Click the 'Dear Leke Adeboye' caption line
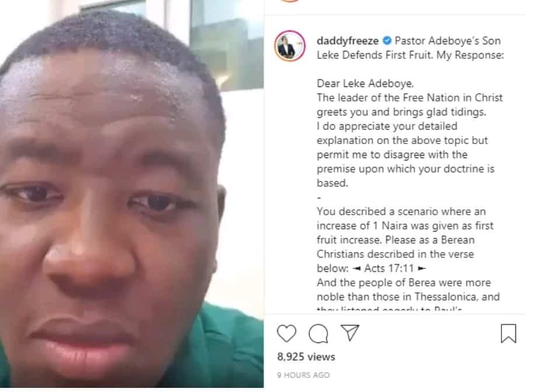Image resolution: width=547 pixels, height=392 pixels. point(365,83)
